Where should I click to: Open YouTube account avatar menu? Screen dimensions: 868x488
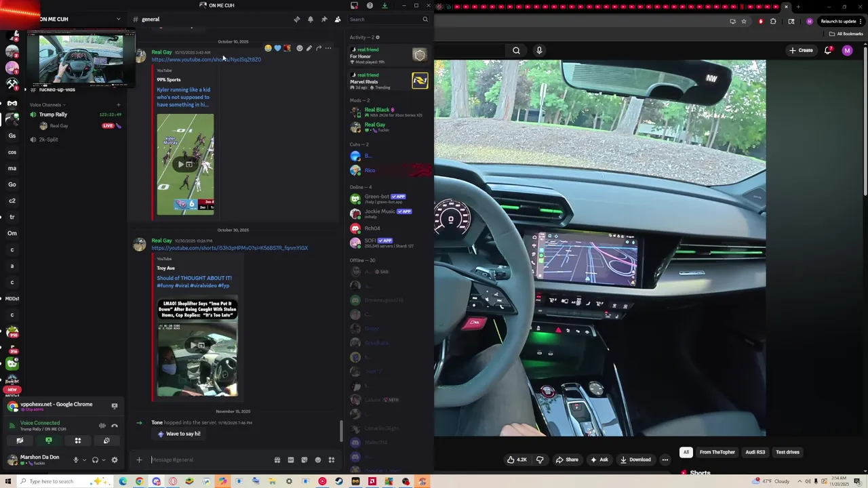(847, 50)
